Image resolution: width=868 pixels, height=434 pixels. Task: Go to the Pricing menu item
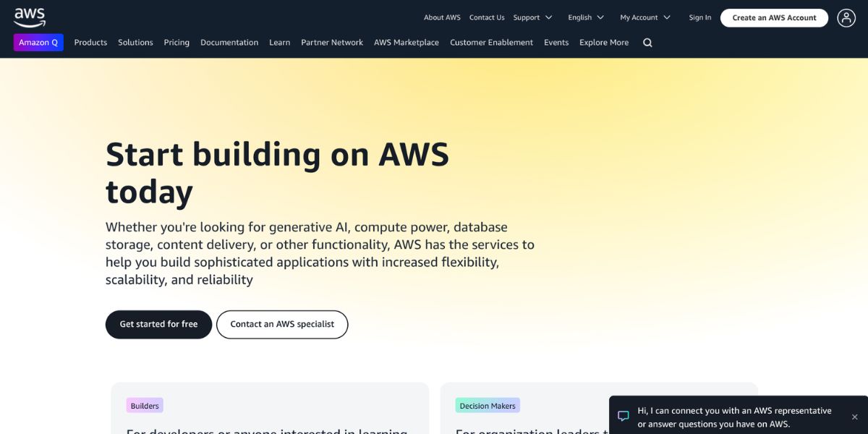tap(176, 43)
